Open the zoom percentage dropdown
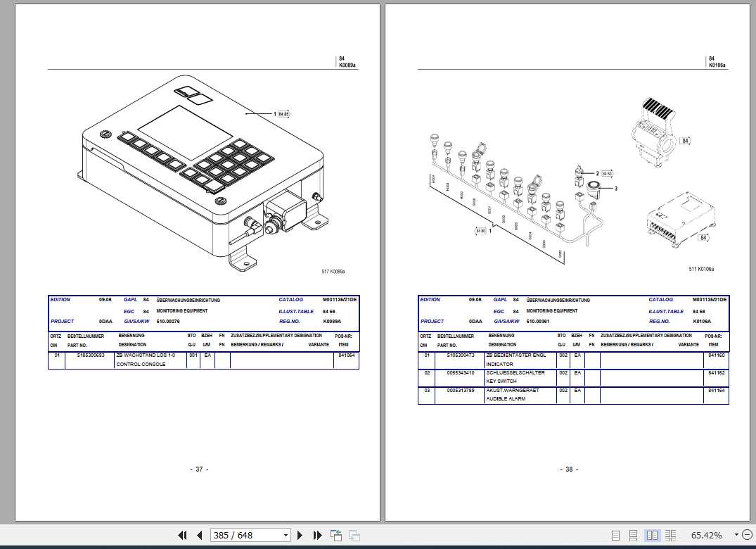This screenshot has height=549, width=756. [x=736, y=535]
